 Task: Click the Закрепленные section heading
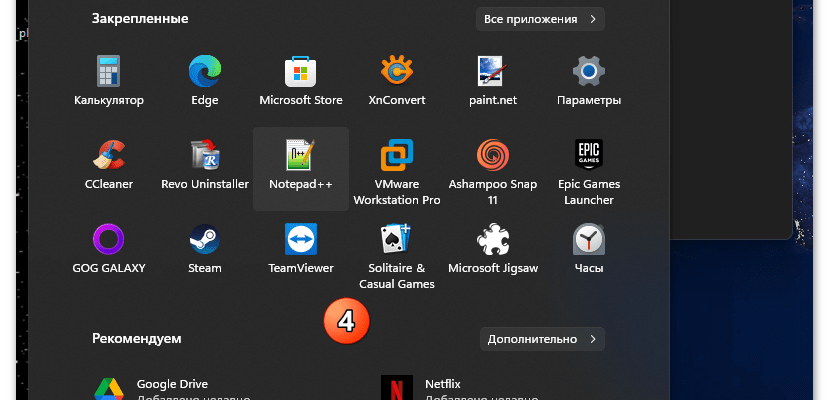point(140,19)
